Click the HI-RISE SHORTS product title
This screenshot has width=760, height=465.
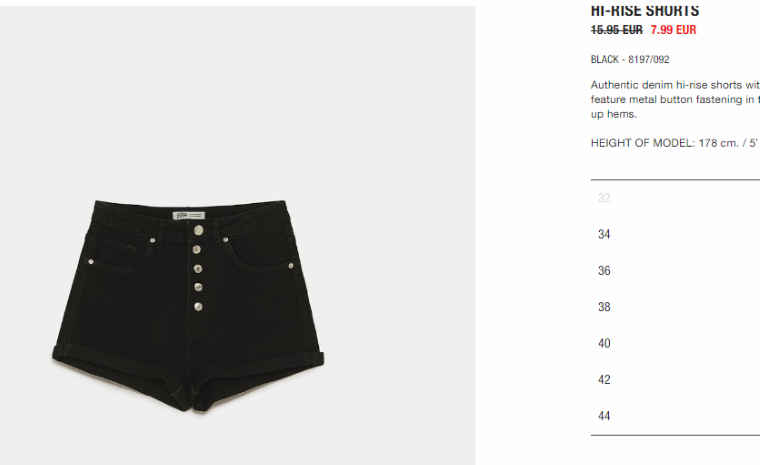point(645,11)
